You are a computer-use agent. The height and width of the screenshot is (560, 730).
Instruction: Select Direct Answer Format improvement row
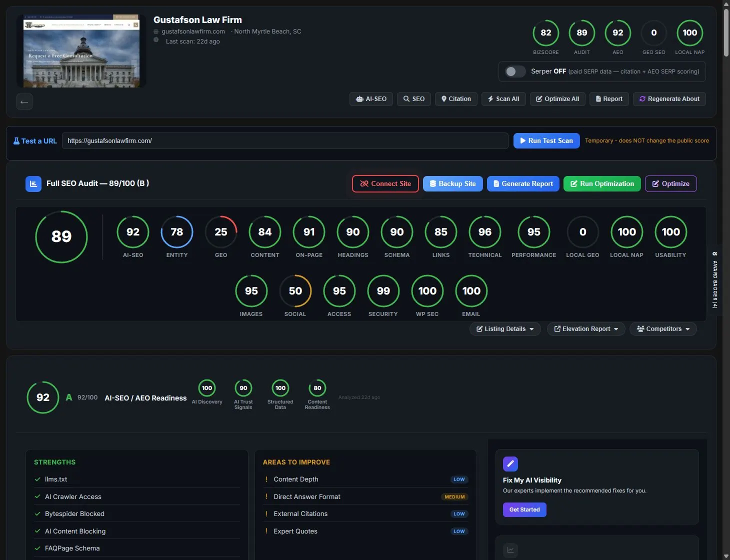click(366, 496)
